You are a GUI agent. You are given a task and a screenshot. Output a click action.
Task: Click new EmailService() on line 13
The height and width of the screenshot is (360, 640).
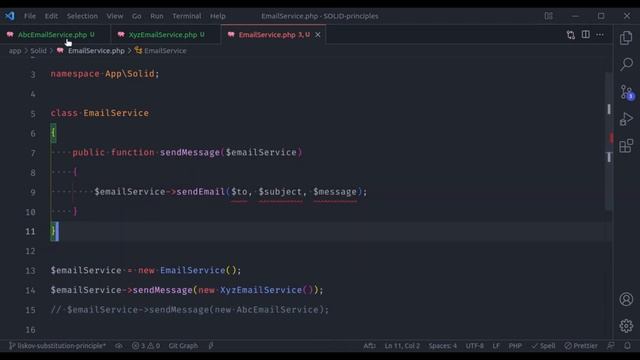click(189, 271)
